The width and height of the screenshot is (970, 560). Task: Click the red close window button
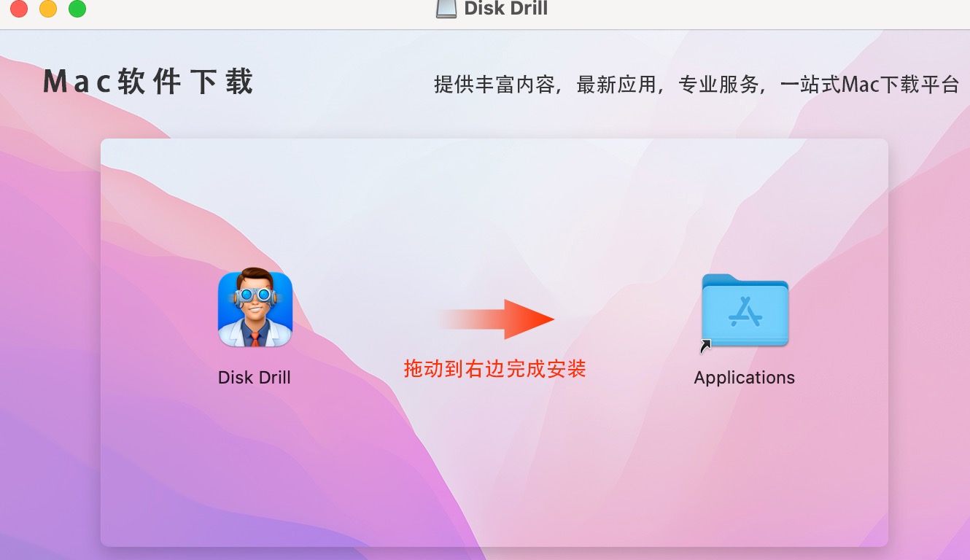(19, 9)
